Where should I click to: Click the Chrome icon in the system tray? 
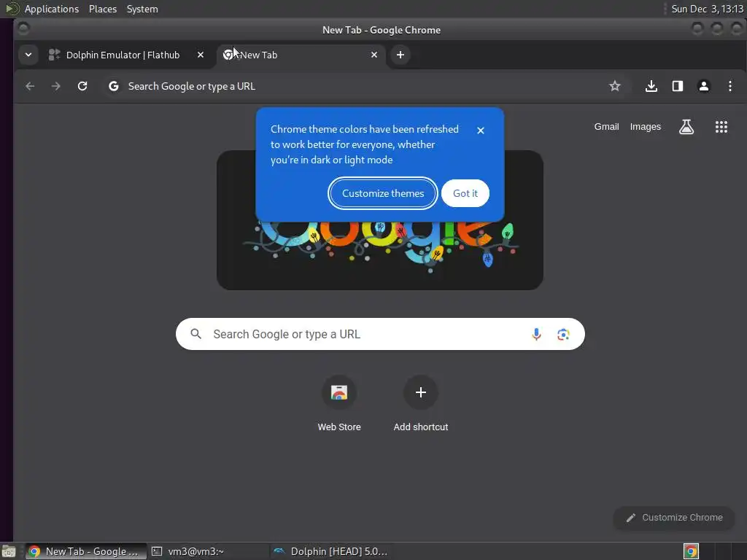(x=691, y=551)
